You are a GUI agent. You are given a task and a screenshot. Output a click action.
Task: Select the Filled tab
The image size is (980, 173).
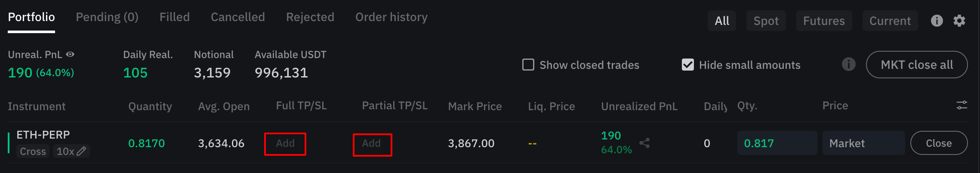click(x=175, y=17)
